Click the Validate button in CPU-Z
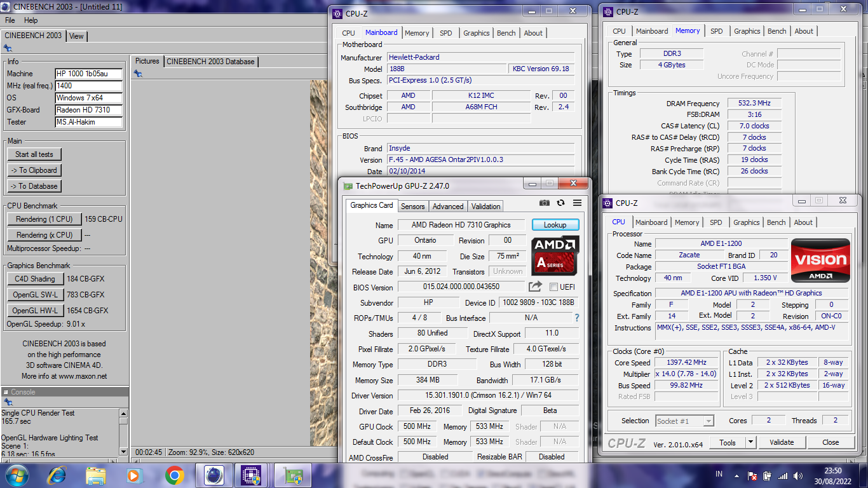 [x=782, y=442]
